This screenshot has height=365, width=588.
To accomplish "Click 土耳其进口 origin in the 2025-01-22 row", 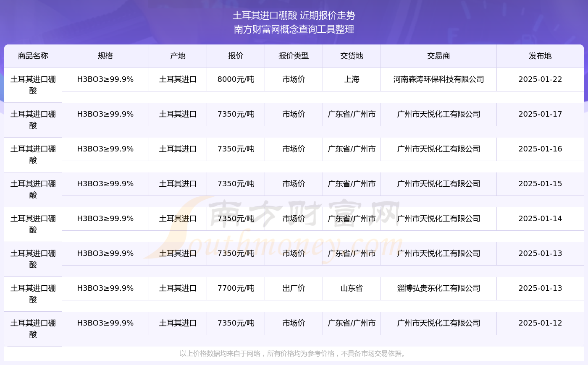I will (178, 79).
